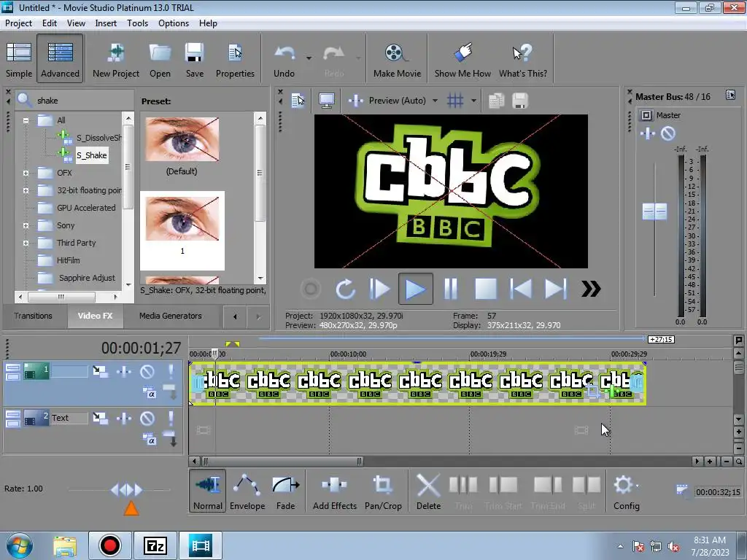Open video preview Project Properties icon
The width and height of the screenshot is (747, 560).
[298, 101]
